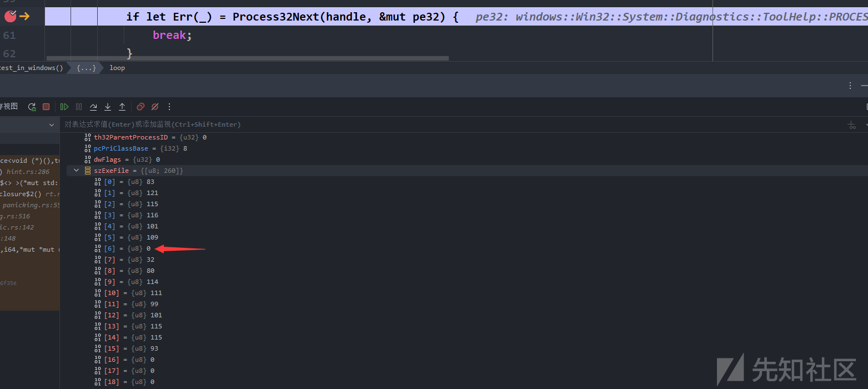The height and width of the screenshot is (389, 868).
Task: Click the Rerun debug icon
Action: click(32, 107)
